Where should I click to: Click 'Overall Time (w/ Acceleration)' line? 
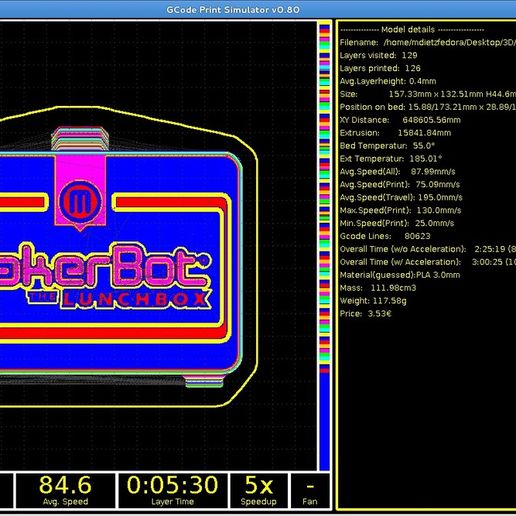click(x=428, y=262)
